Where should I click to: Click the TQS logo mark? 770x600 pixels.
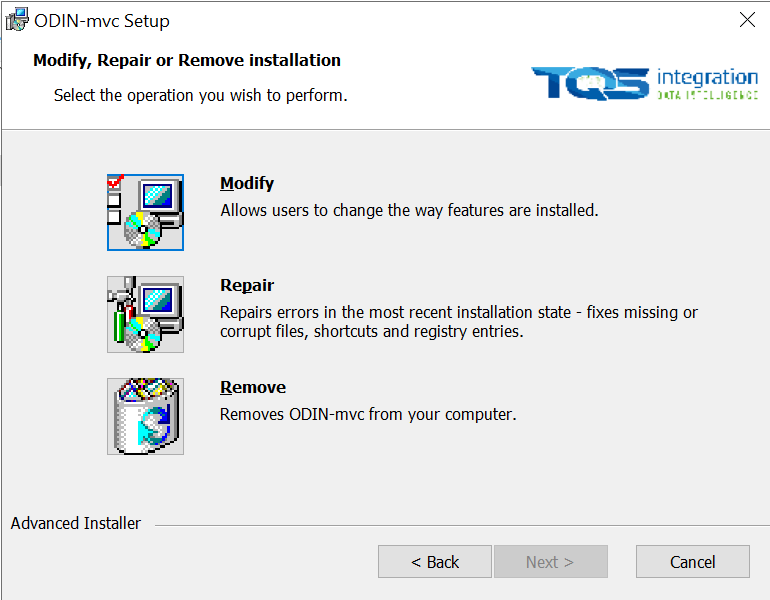(x=590, y=83)
